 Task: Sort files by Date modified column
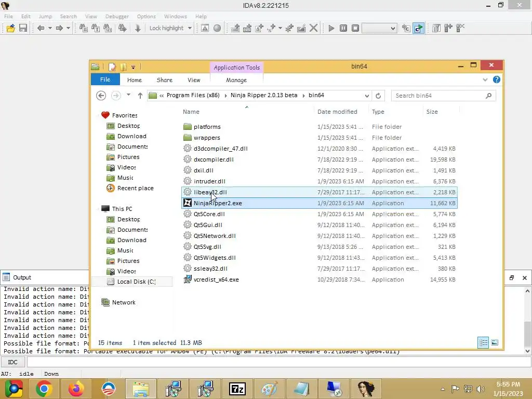[x=337, y=112]
